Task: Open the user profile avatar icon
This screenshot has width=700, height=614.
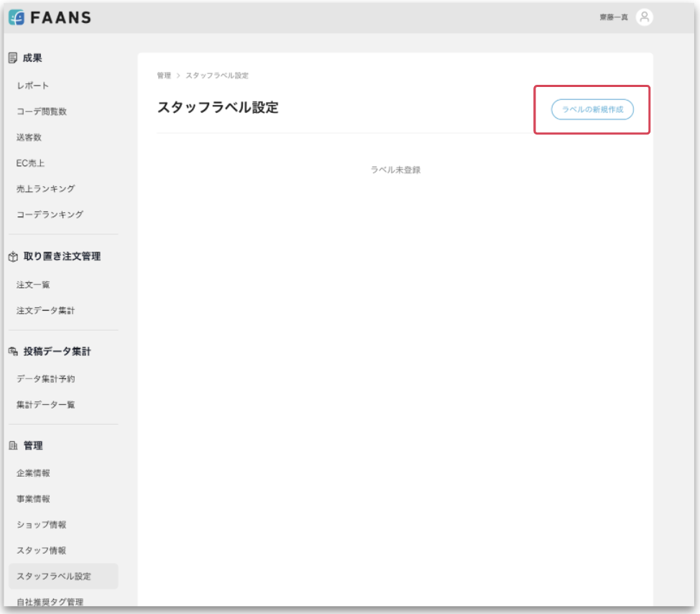Action: (x=644, y=17)
